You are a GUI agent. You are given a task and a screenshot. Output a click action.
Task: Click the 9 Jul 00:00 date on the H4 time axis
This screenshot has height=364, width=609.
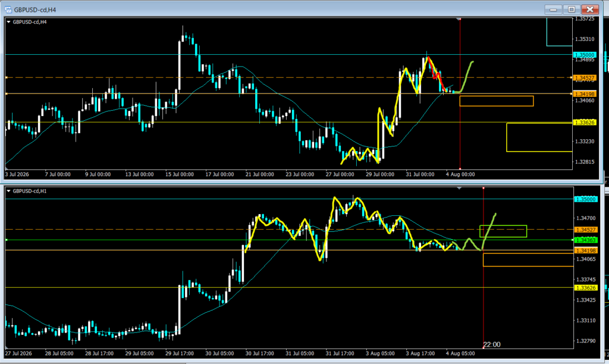tap(98, 174)
